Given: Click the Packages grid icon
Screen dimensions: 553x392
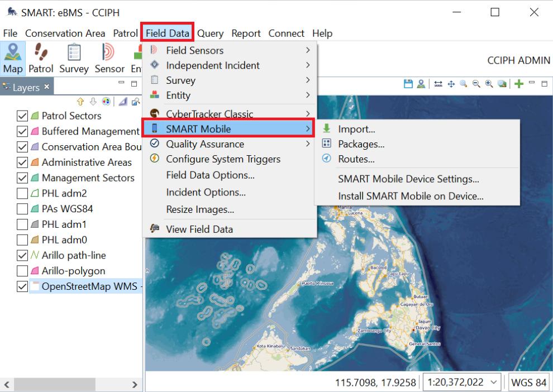Looking at the screenshot, I should pos(327,143).
